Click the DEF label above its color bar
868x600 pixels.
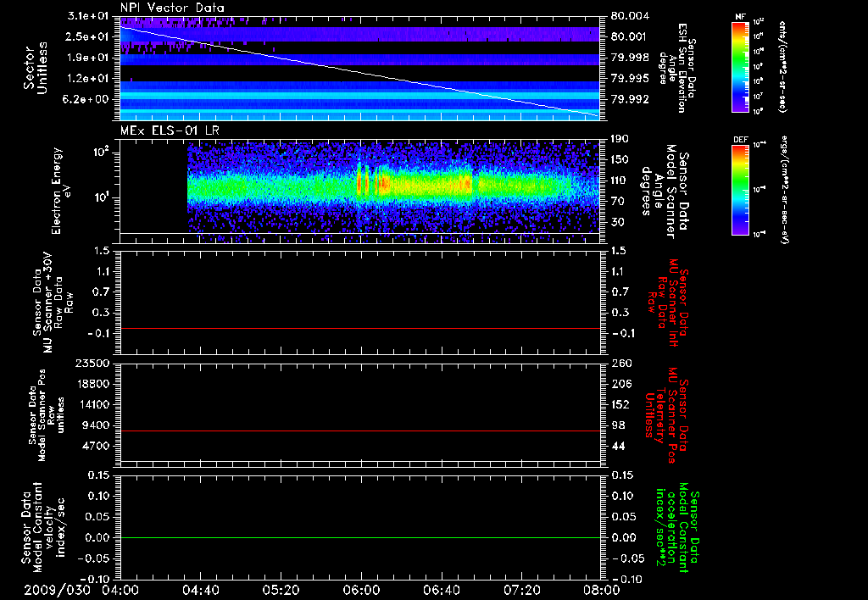click(740, 140)
